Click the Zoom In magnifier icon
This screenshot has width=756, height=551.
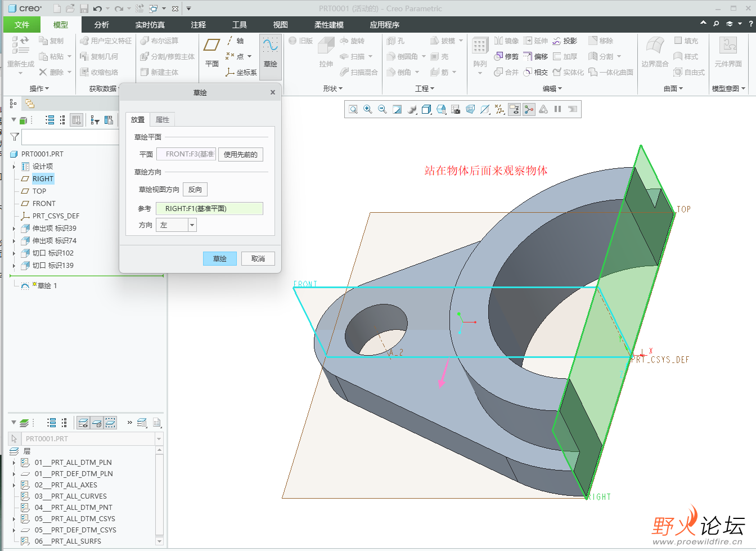click(x=368, y=109)
